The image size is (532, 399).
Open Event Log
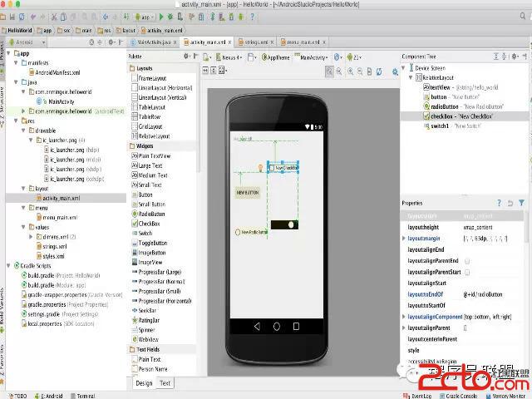(x=417, y=396)
